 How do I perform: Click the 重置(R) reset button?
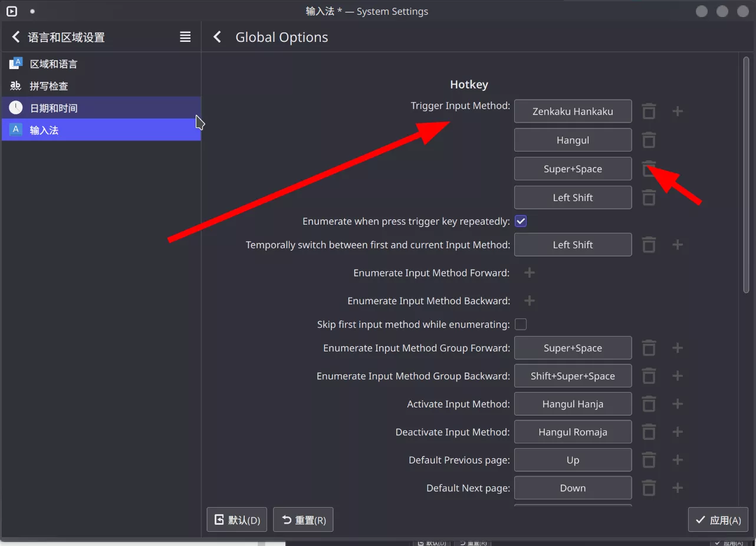coord(303,520)
